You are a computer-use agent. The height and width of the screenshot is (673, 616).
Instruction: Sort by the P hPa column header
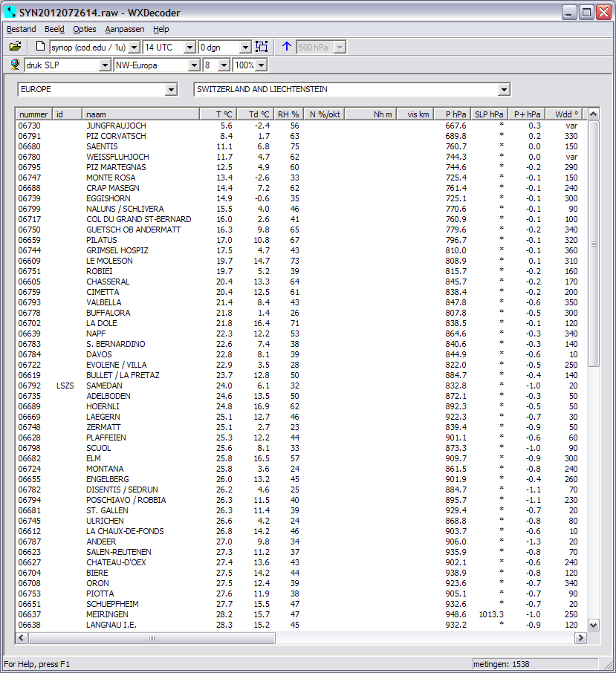pyautogui.click(x=453, y=114)
